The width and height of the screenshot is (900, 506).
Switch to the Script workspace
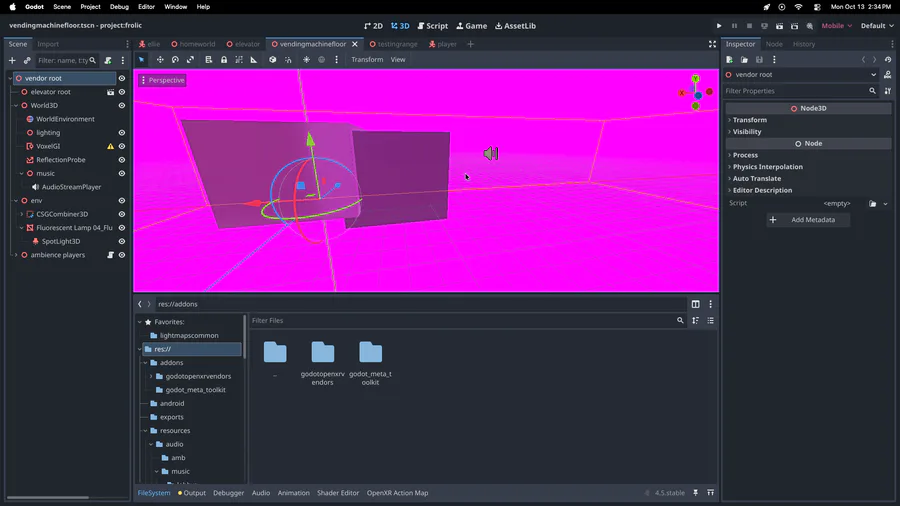tap(432, 26)
